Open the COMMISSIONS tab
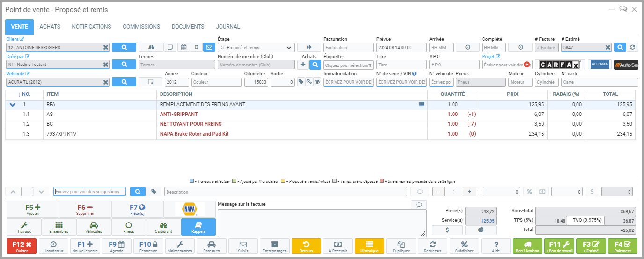The image size is (644, 259). (141, 27)
